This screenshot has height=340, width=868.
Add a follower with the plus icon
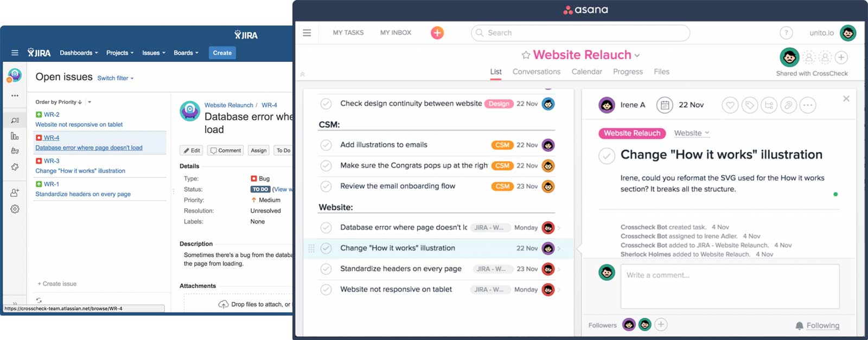[x=661, y=324]
